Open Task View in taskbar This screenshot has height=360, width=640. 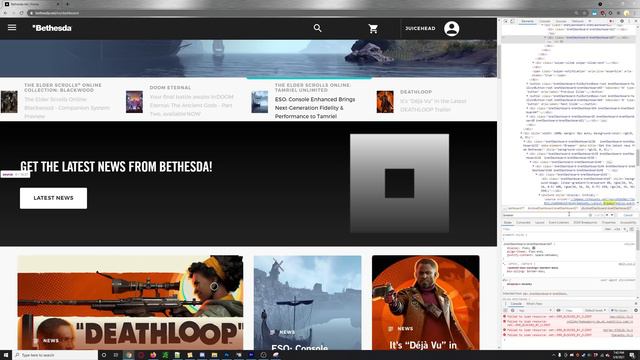tap(116, 355)
